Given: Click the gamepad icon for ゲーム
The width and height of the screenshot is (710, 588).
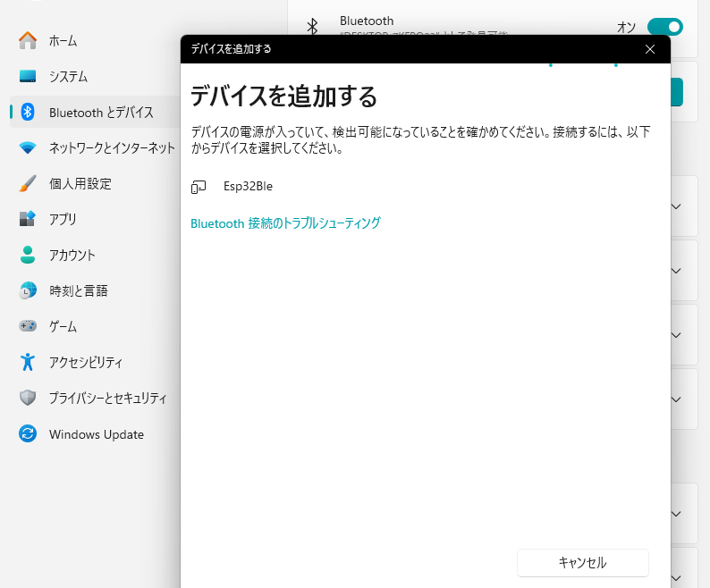Looking at the screenshot, I should tap(28, 326).
